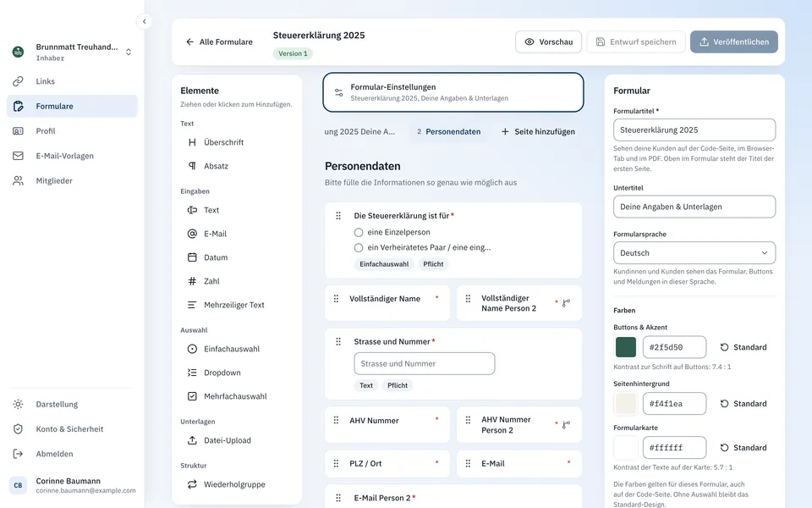Open the Formularkarte color swatch
The image size is (812, 508).
[x=626, y=448]
